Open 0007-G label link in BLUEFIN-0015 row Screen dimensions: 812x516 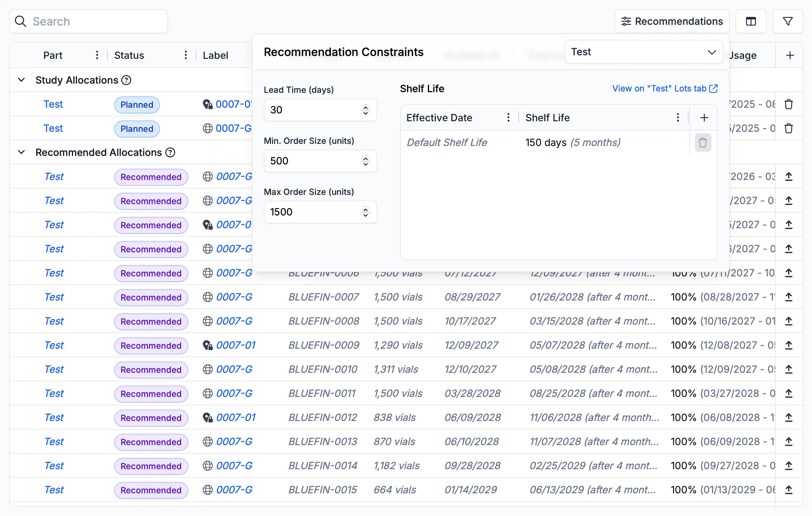tap(234, 490)
